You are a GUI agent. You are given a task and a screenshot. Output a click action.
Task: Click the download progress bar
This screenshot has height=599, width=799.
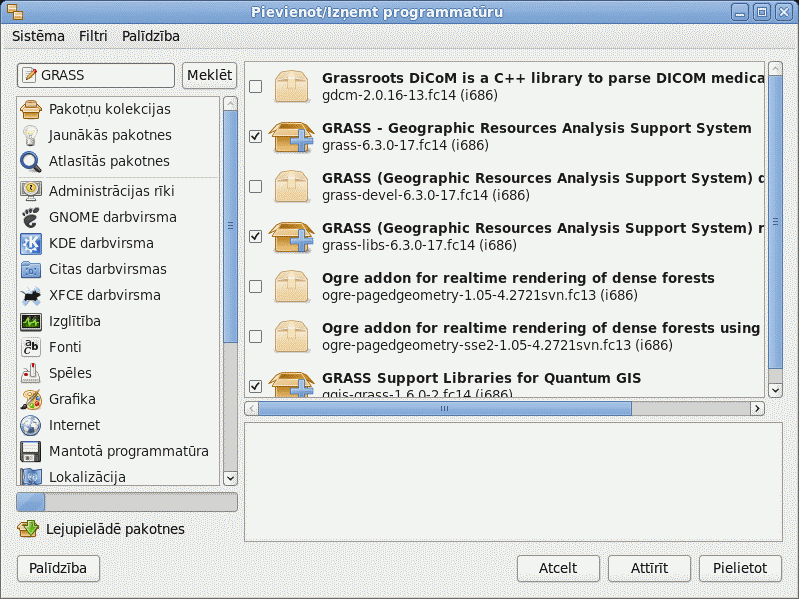point(127,502)
